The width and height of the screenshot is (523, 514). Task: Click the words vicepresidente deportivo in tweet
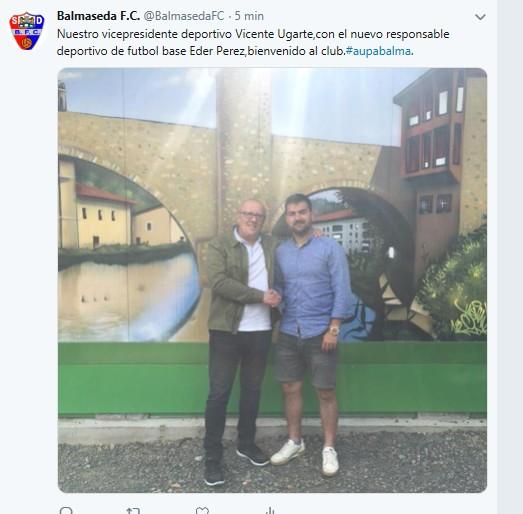(167, 34)
